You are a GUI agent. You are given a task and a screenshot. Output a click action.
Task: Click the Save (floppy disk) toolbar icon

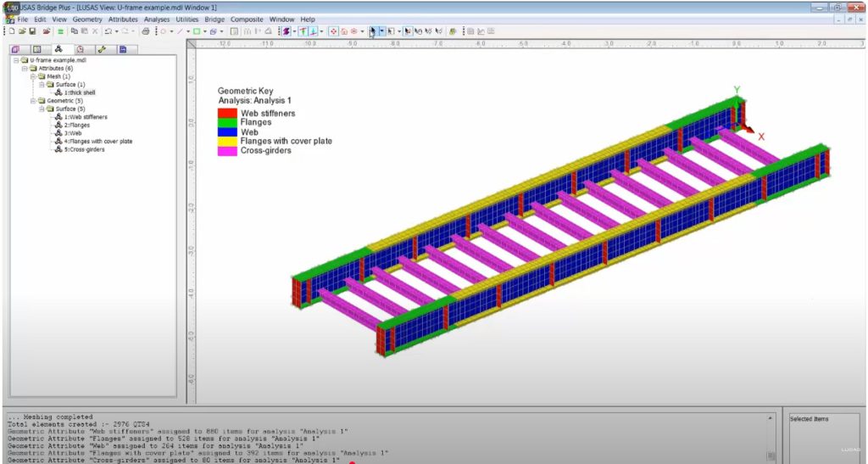click(x=32, y=31)
